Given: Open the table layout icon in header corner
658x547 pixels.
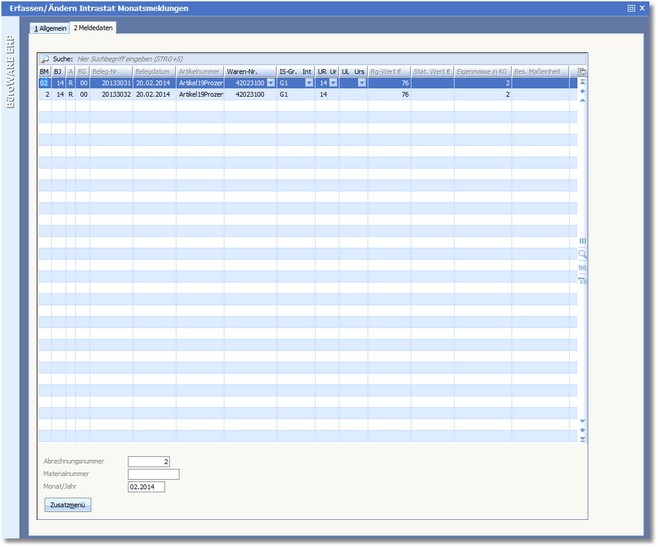Looking at the screenshot, I should [x=582, y=72].
